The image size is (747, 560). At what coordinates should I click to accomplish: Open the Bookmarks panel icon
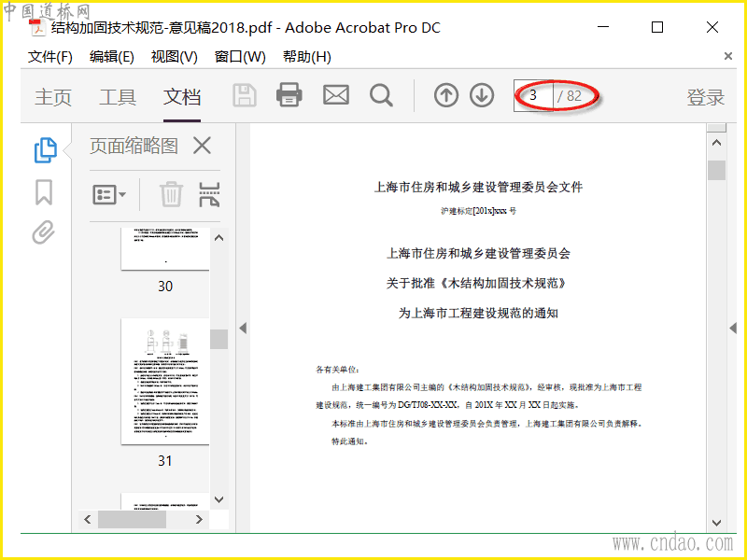pyautogui.click(x=44, y=192)
